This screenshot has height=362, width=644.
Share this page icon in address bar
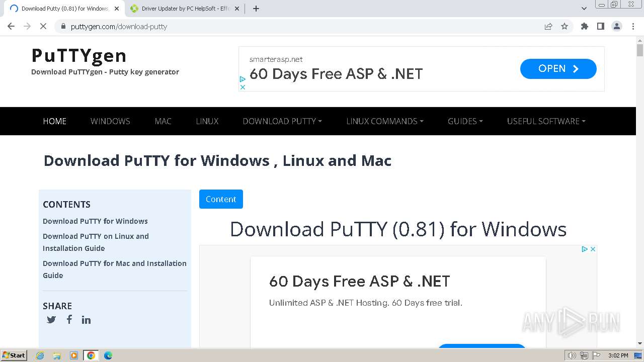click(x=548, y=26)
